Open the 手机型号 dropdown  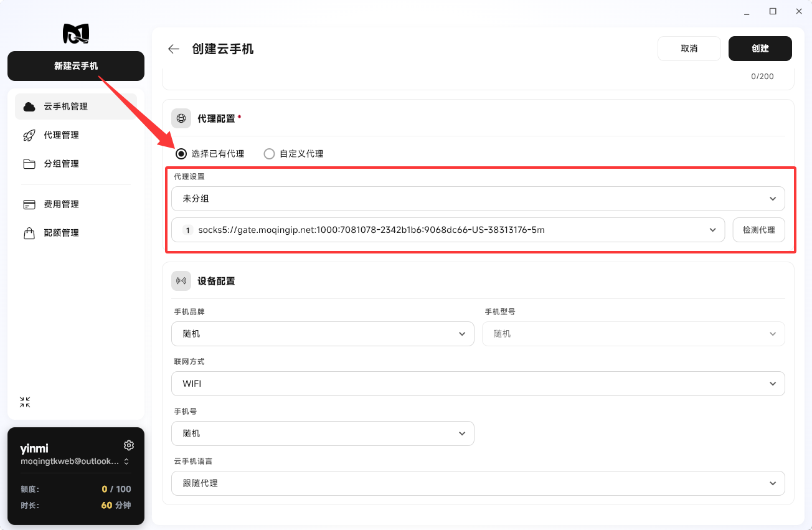(x=633, y=334)
